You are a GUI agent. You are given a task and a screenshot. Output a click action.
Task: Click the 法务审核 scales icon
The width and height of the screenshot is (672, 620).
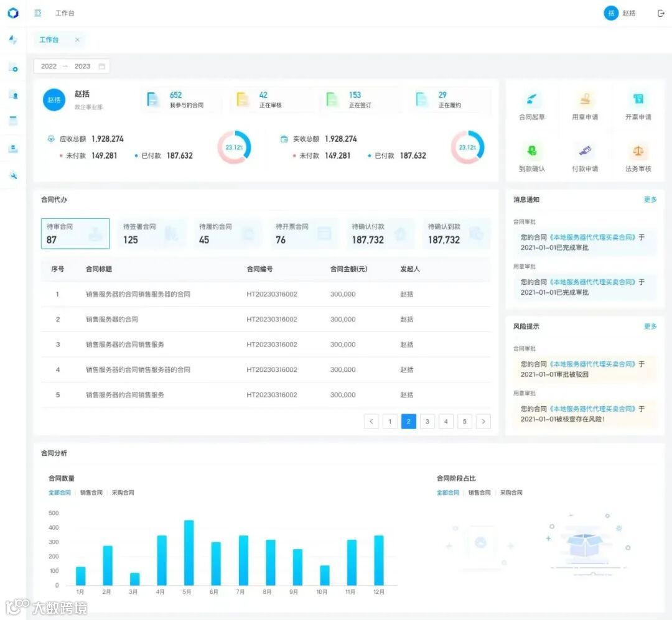638,151
